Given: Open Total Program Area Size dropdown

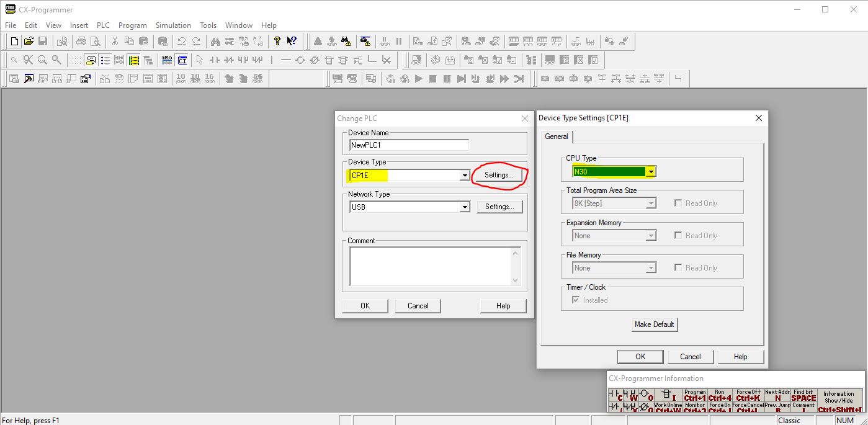Looking at the screenshot, I should click(651, 204).
